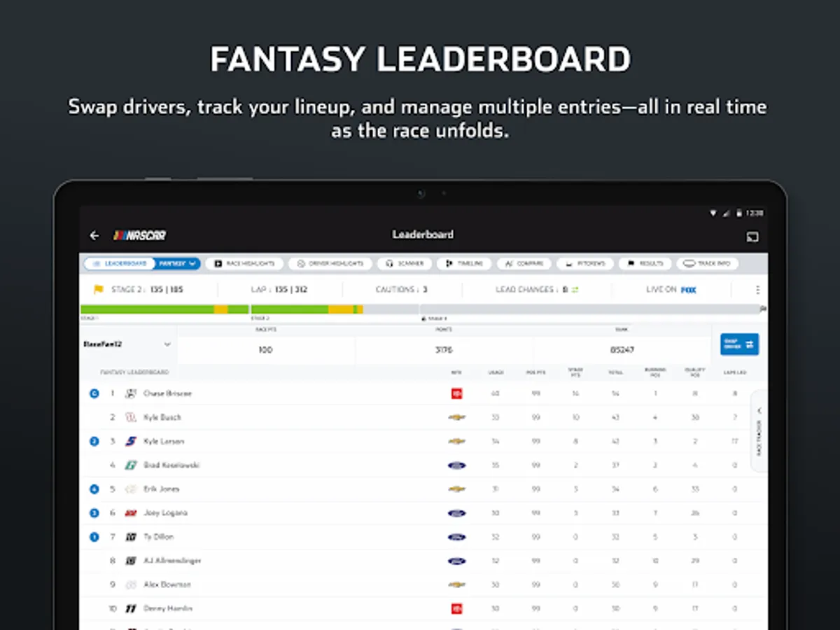840x630 pixels.
Task: Click Erik Jones's blue roster badge
Action: 94,489
